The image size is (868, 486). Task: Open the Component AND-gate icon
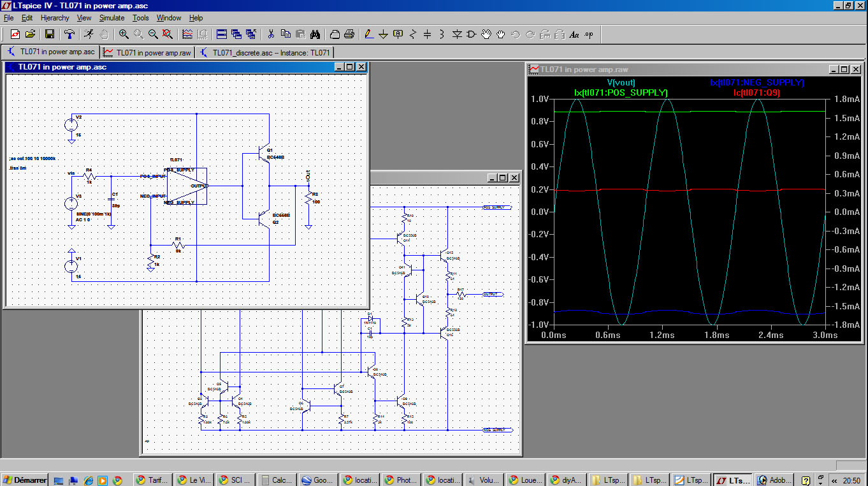click(472, 34)
